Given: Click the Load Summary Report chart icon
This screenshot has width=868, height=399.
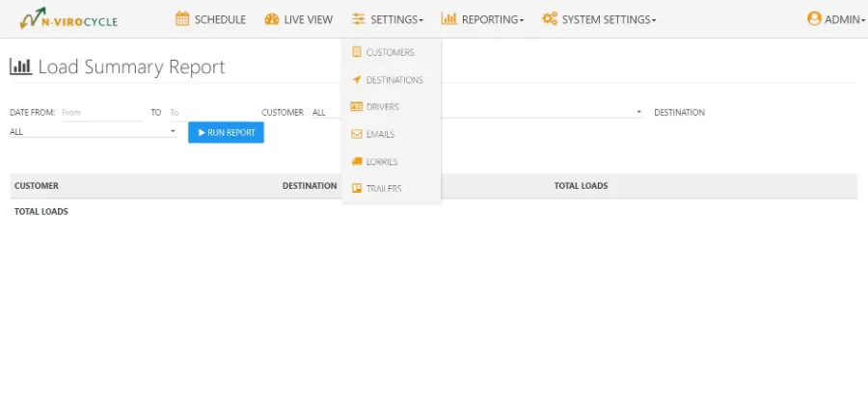Looking at the screenshot, I should point(21,66).
